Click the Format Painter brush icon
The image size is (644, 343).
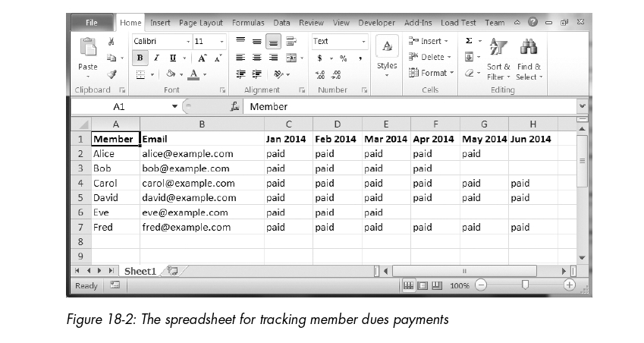(x=112, y=74)
